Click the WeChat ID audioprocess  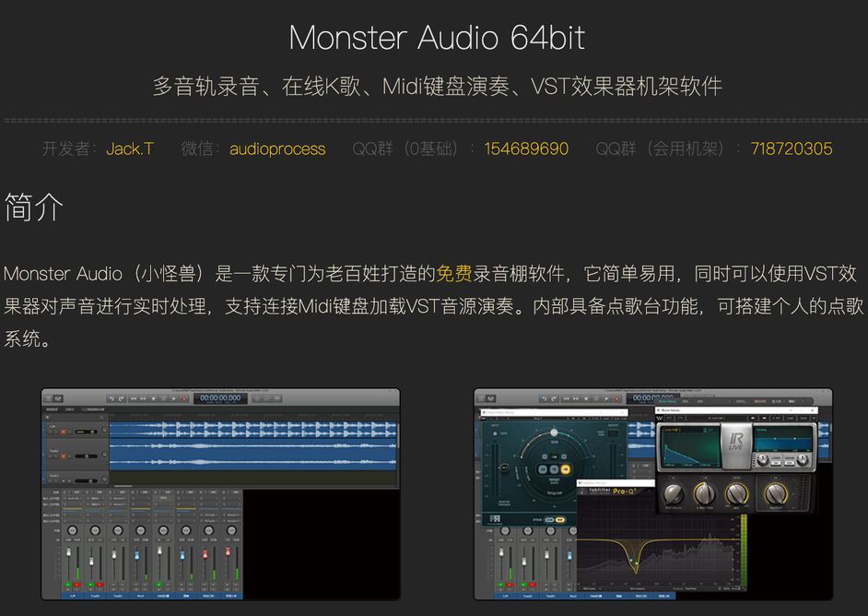(277, 148)
